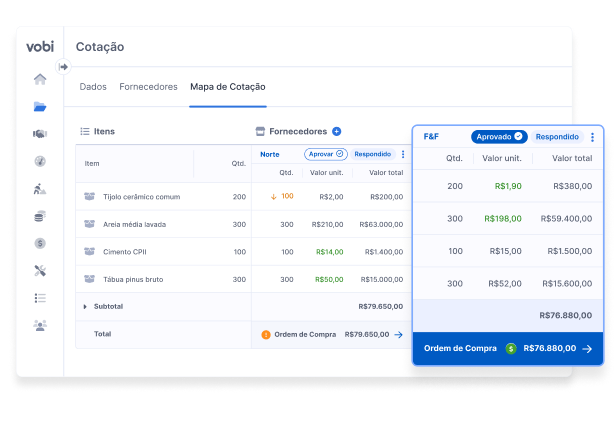The image size is (616, 435).
Task: Click box icon of Cimento CPII
Action: click(x=90, y=251)
